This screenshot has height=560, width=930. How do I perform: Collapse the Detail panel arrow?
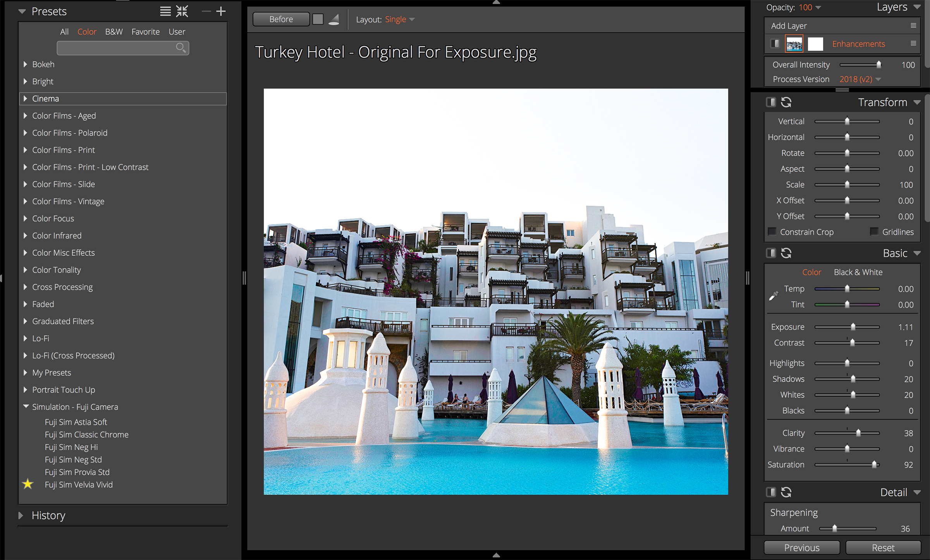coord(917,493)
